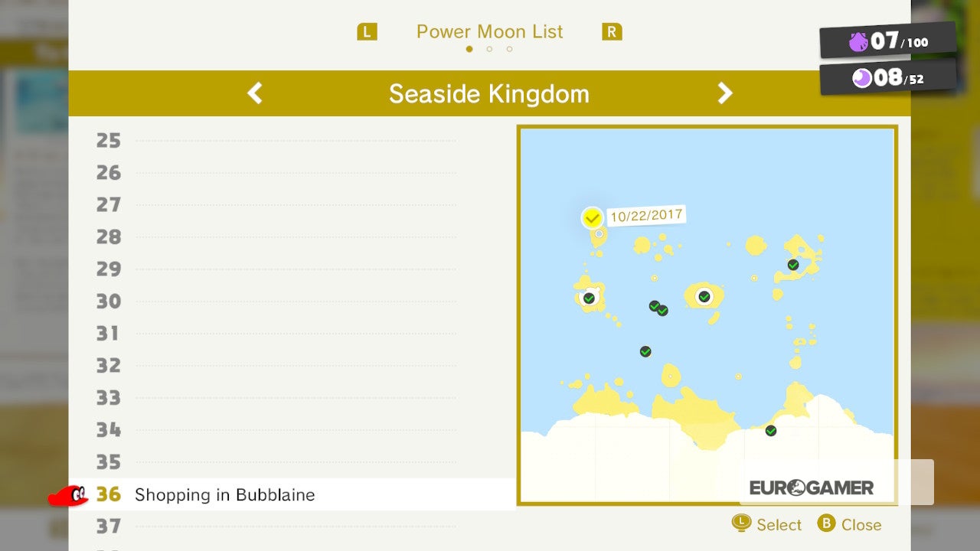
Task: Click the red Cappy cursor icon
Action: coord(68,495)
